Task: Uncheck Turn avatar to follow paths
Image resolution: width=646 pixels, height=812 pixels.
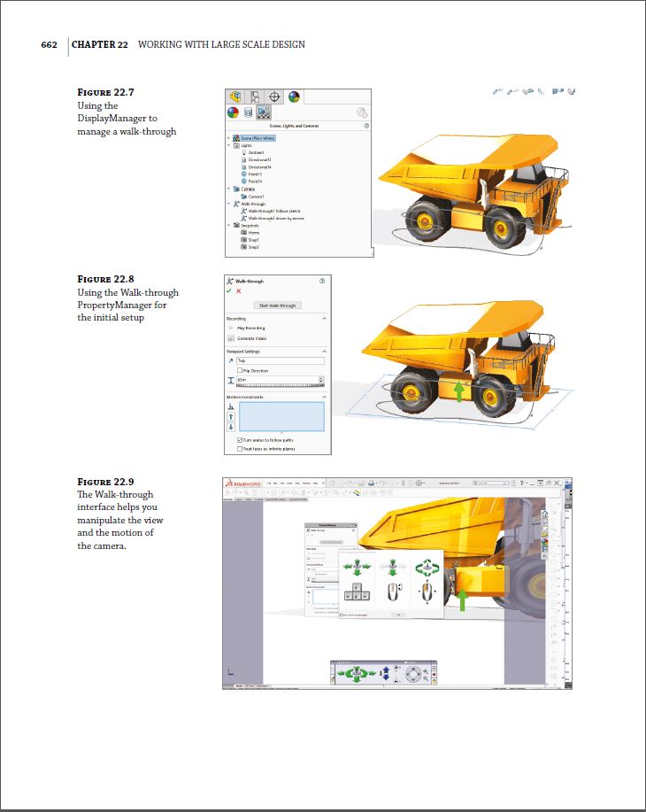Action: tap(240, 439)
